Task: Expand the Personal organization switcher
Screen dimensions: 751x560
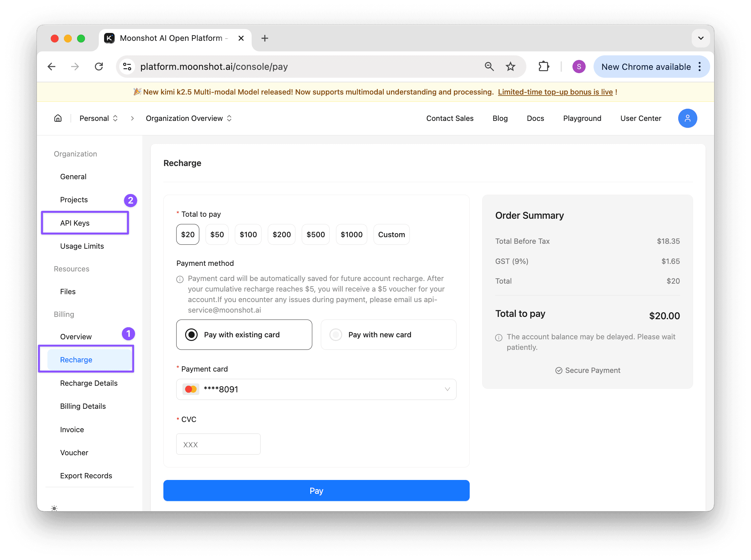Action: (98, 118)
